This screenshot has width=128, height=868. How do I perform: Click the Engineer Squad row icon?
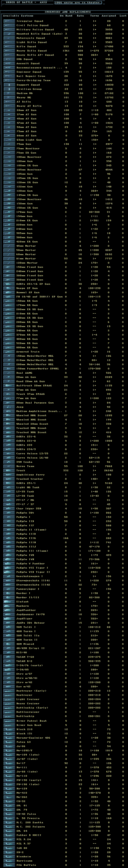tap(9, 72)
